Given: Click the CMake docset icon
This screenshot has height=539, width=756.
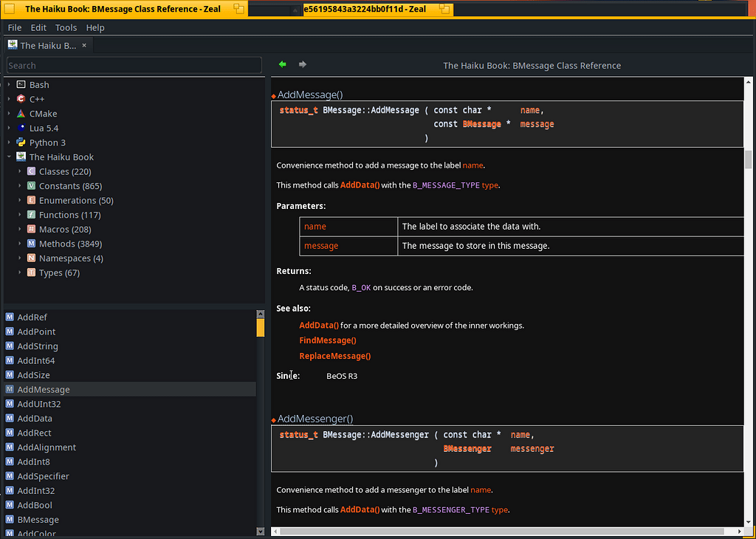Looking at the screenshot, I should tap(21, 113).
